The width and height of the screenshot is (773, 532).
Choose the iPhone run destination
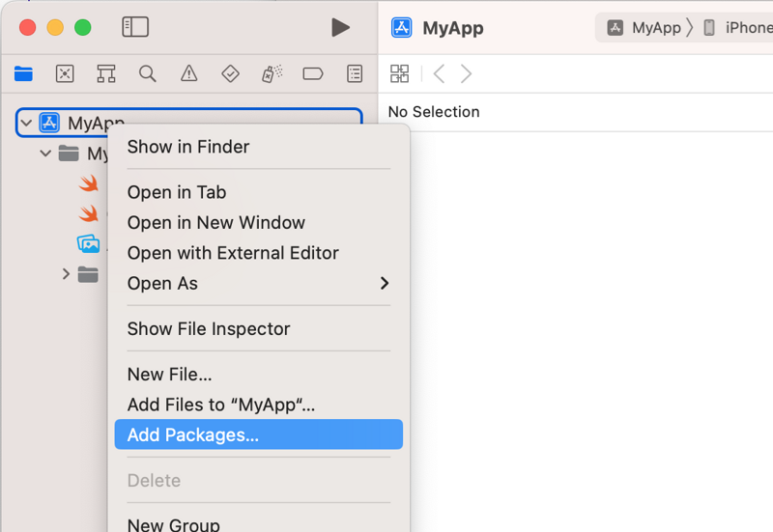tap(737, 28)
